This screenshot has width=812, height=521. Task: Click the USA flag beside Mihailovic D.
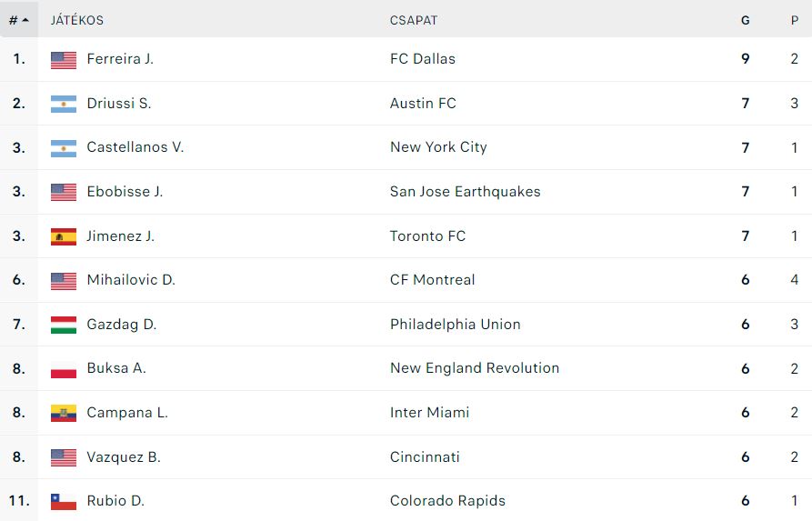pos(63,281)
